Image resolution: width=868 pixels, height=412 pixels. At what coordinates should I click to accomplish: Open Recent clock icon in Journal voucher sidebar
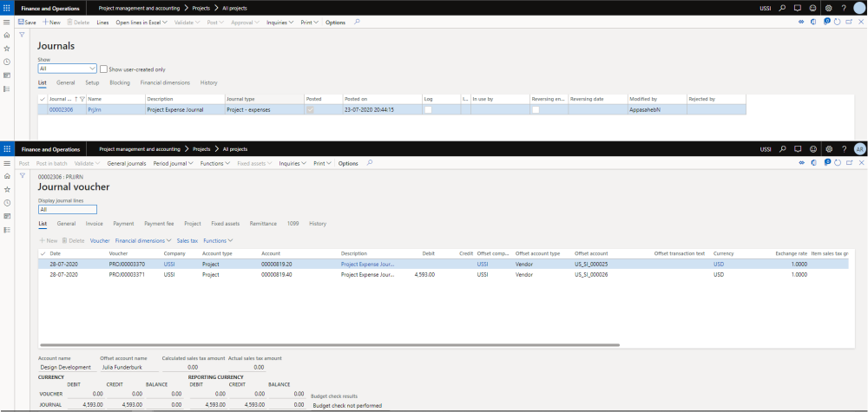pyautogui.click(x=7, y=202)
